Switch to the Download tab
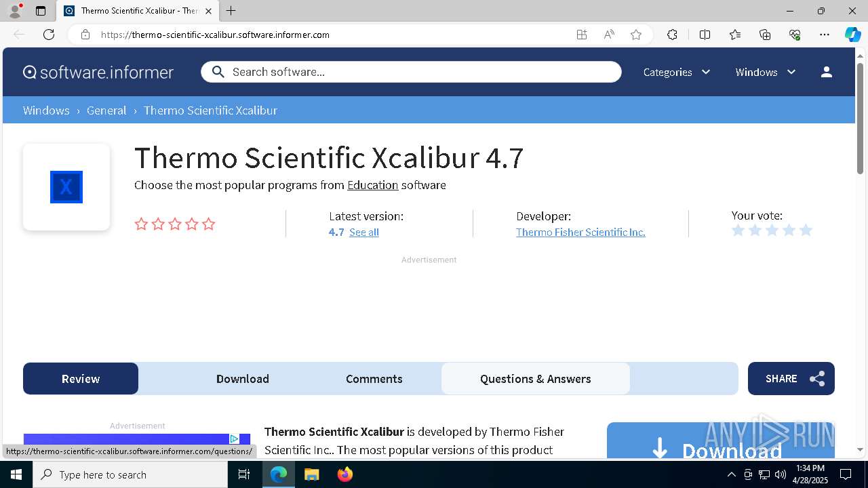 pyautogui.click(x=243, y=379)
